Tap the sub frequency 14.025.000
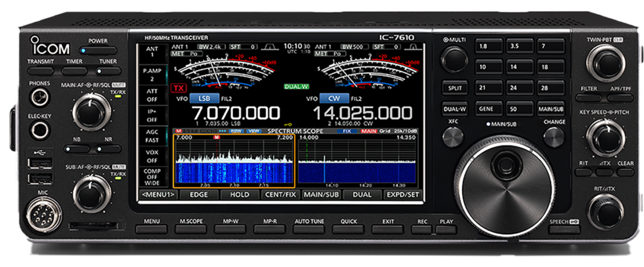Screen dimensions: 644x267 click(363, 113)
